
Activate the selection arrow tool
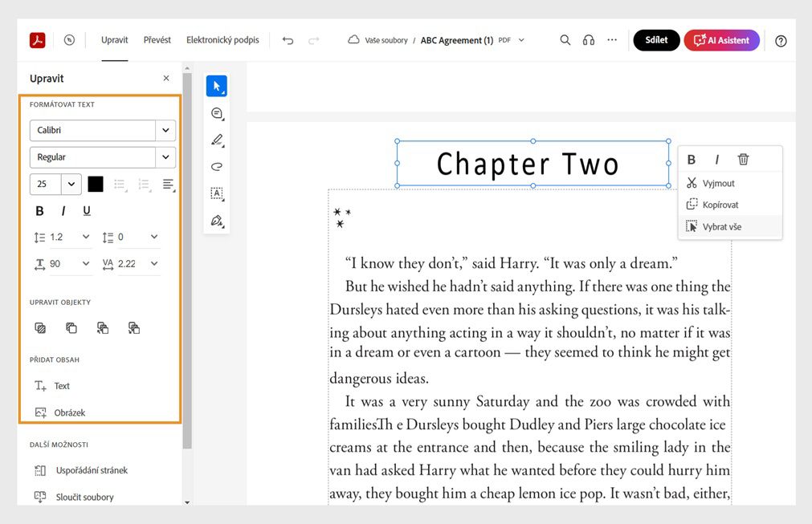(216, 86)
